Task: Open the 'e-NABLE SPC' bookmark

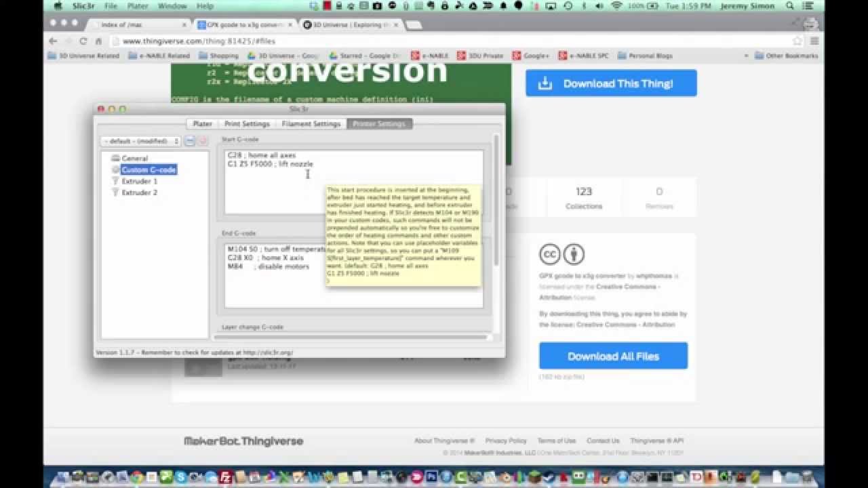Action: point(583,56)
